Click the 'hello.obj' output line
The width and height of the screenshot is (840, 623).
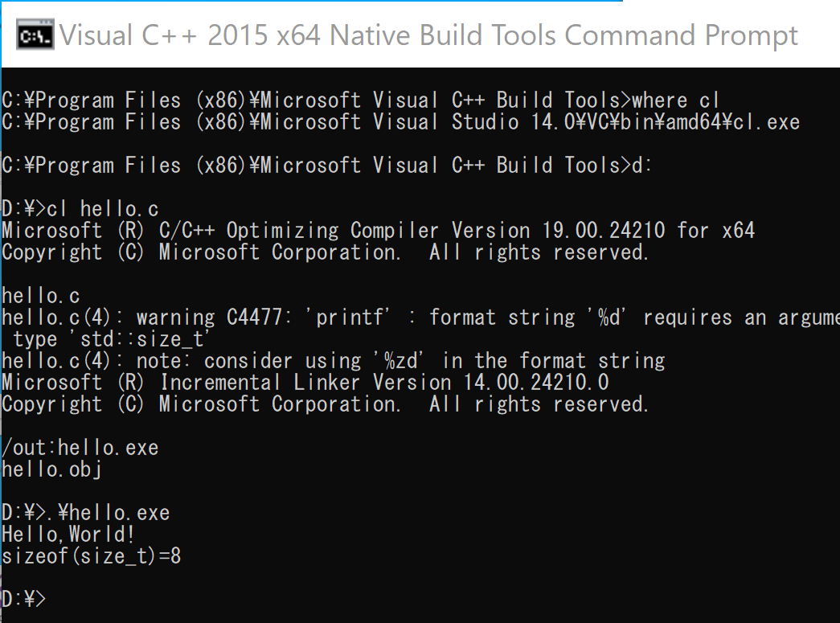(x=51, y=469)
